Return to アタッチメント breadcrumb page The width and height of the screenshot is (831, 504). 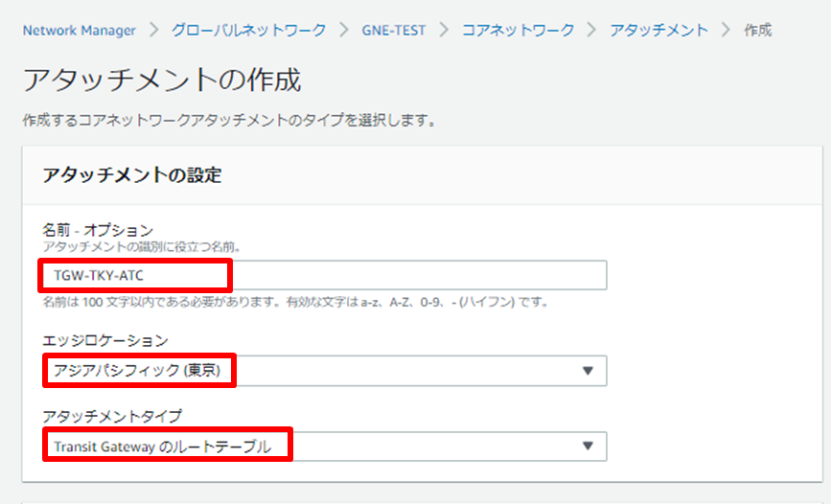[x=658, y=31]
